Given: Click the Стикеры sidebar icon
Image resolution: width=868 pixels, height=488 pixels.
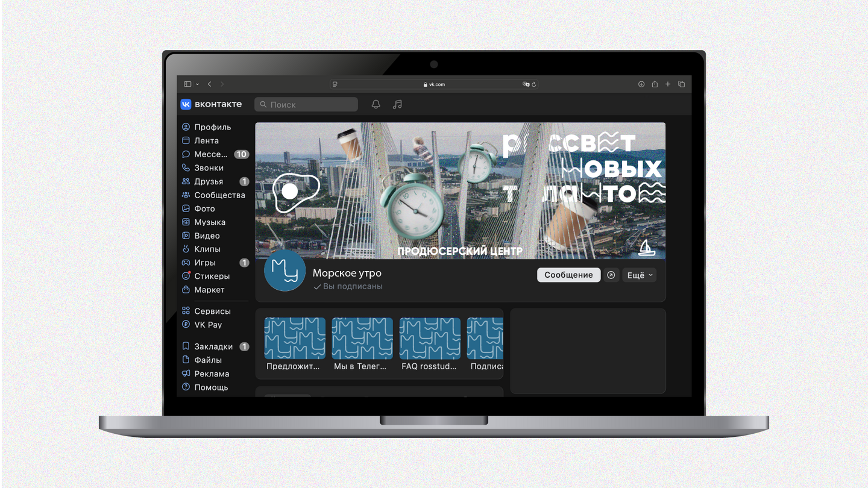Looking at the screenshot, I should tap(186, 276).
